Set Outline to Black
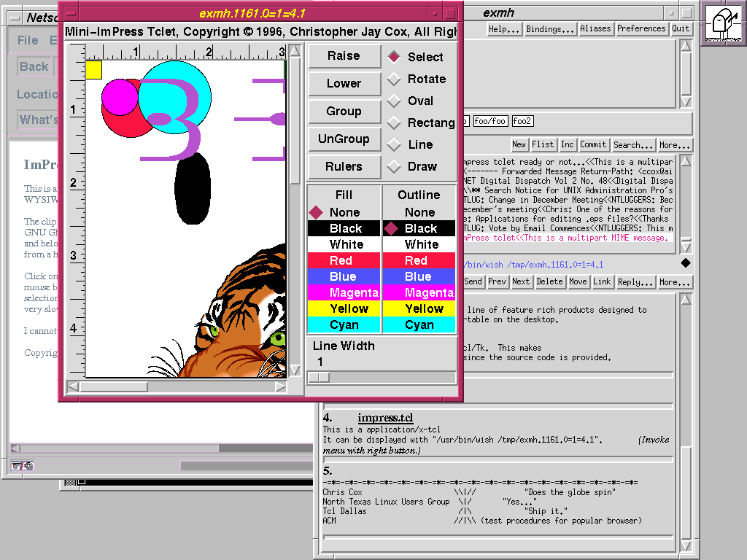747x560 pixels. [x=419, y=228]
